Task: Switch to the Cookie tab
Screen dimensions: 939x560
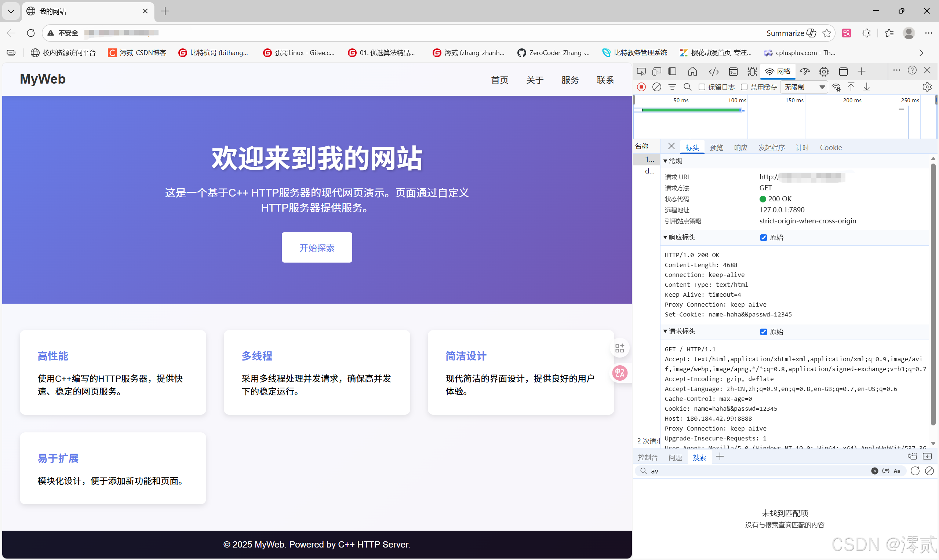Action: click(x=831, y=147)
